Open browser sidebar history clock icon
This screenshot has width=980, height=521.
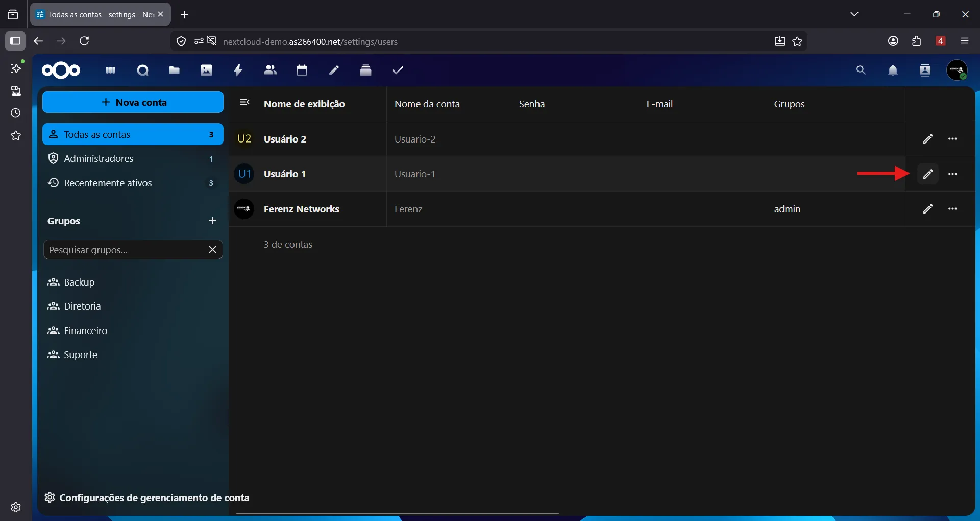coord(16,113)
